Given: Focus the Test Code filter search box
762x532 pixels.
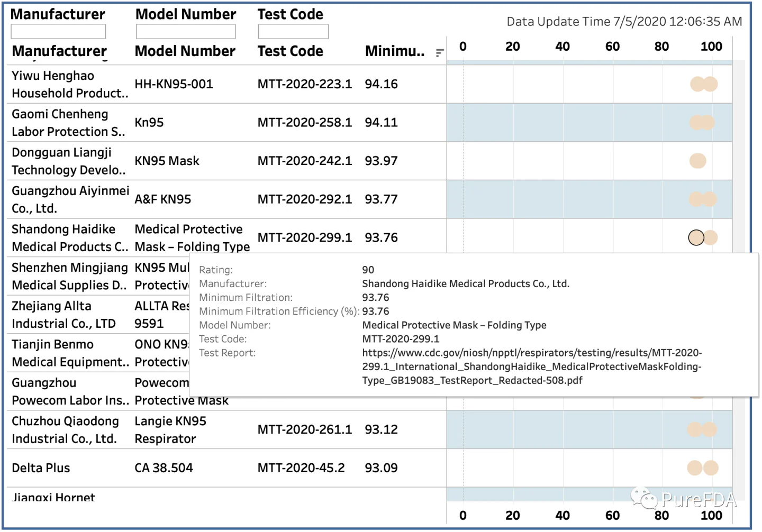Looking at the screenshot, I should [293, 32].
